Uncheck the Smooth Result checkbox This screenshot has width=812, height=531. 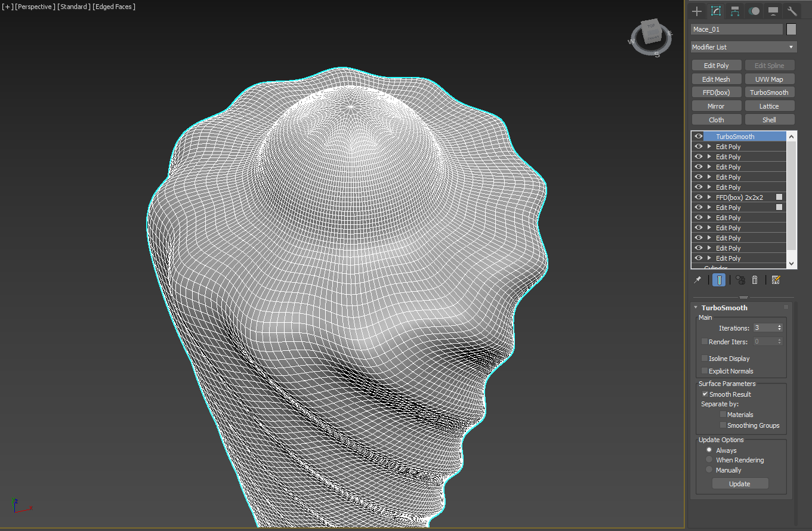point(705,394)
